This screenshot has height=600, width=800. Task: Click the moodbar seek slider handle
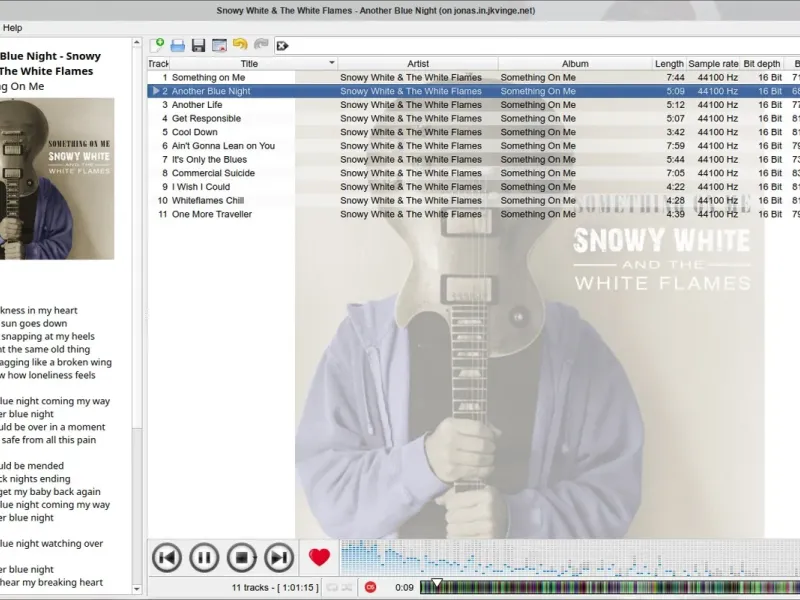(x=437, y=583)
